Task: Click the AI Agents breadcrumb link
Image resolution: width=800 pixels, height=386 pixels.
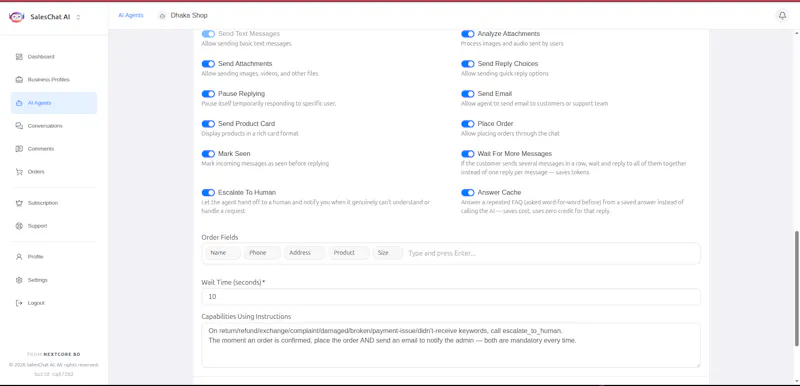Action: click(x=131, y=15)
